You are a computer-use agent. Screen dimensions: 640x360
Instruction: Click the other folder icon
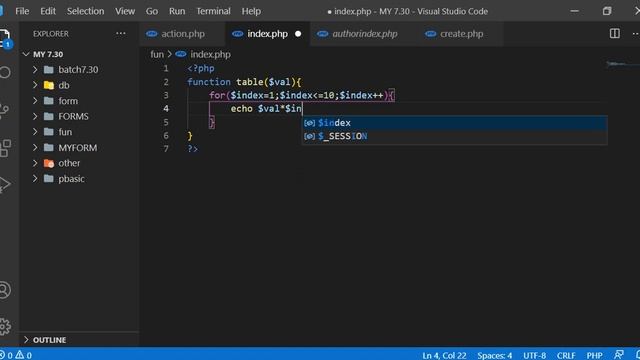[49, 163]
